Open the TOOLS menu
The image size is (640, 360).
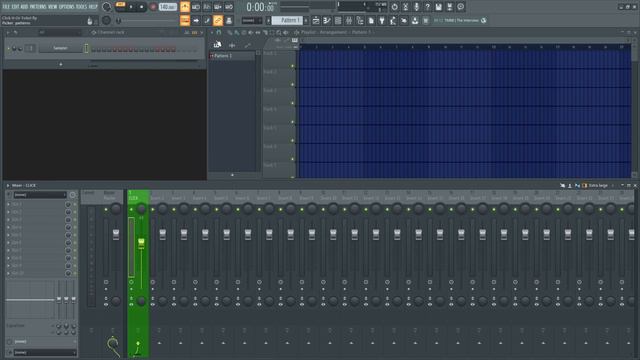click(x=81, y=7)
